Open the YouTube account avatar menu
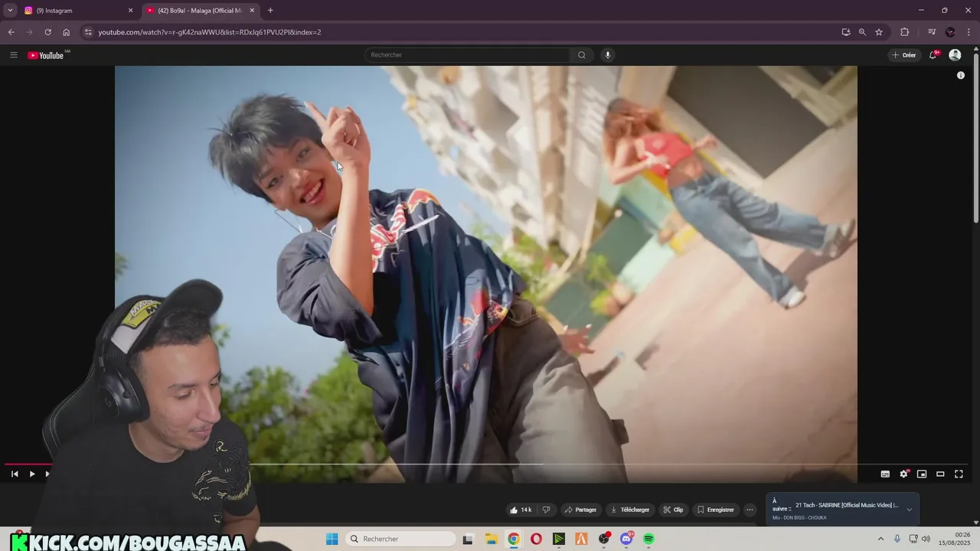This screenshot has width=980, height=551. click(955, 55)
